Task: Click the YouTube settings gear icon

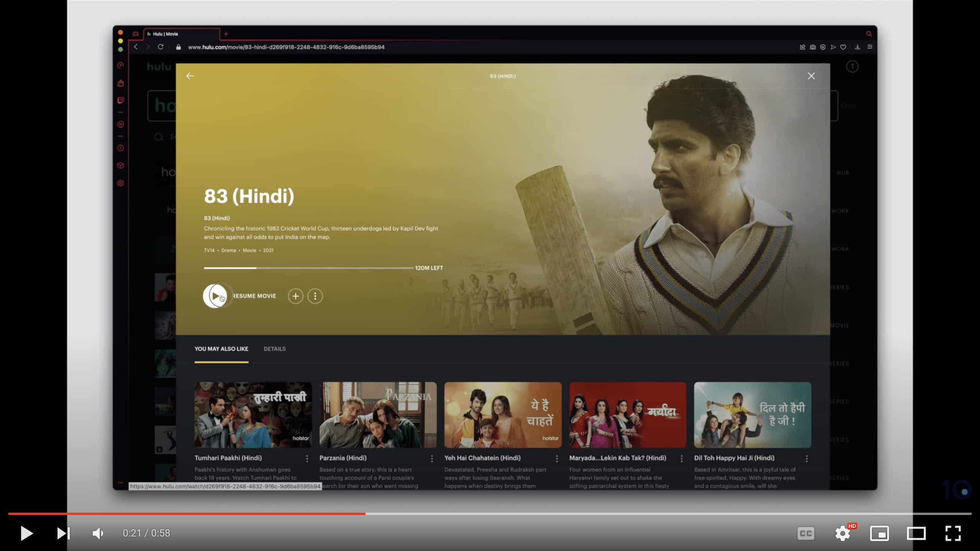Action: click(843, 533)
